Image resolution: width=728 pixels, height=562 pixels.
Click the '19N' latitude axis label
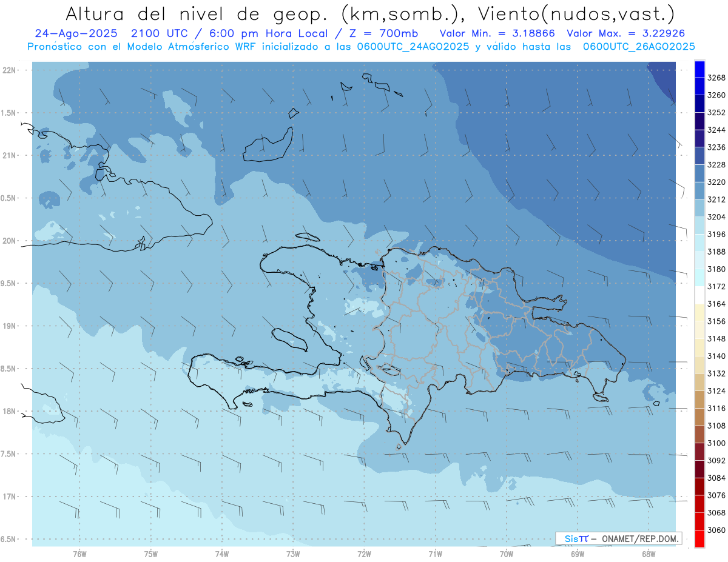(9, 326)
